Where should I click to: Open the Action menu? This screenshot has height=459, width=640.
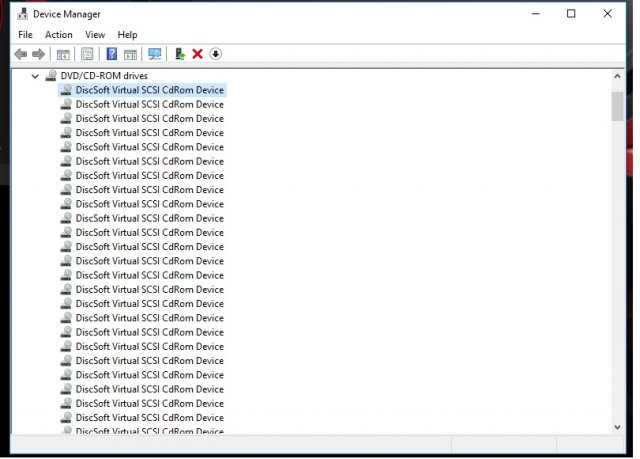tap(59, 35)
